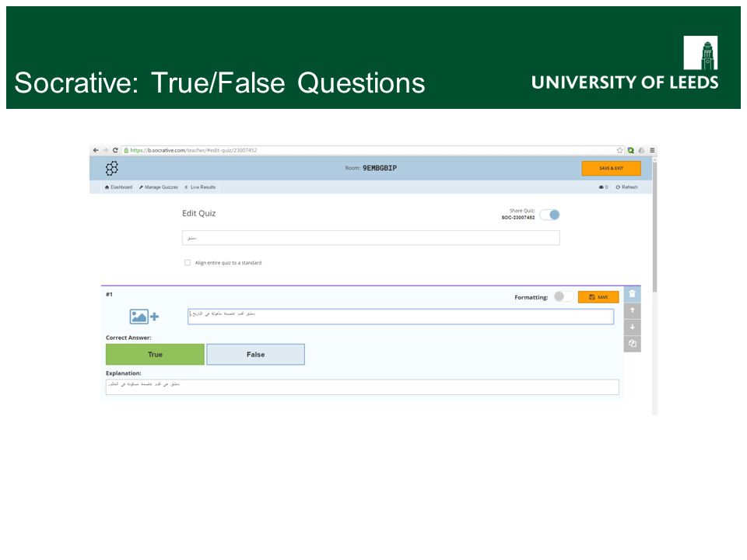Click the quiz title input field
Image resolution: width=747 pixels, height=560 pixels.
(x=370, y=238)
